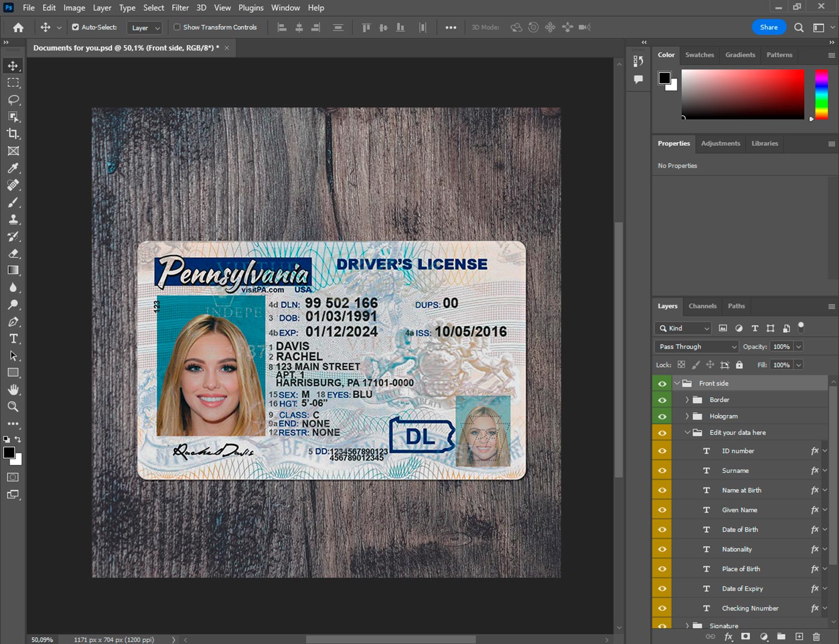The height and width of the screenshot is (644, 839).
Task: Pick the Eyedropper tool
Action: click(13, 168)
